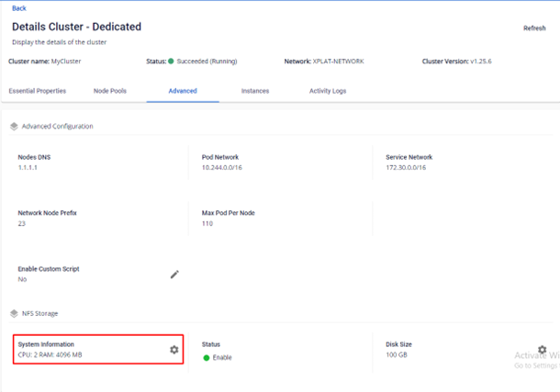The width and height of the screenshot is (560, 392).
Task: Click the XPLAT-NETWORK network name
Action: [338, 62]
